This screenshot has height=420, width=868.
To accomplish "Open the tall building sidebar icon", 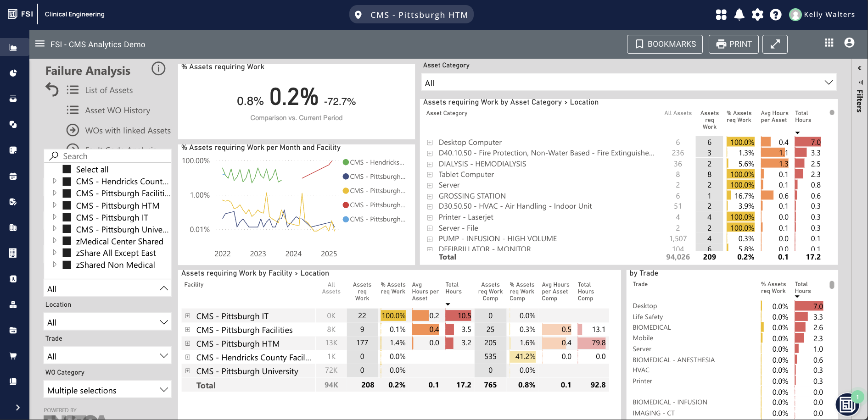I will coord(13,253).
